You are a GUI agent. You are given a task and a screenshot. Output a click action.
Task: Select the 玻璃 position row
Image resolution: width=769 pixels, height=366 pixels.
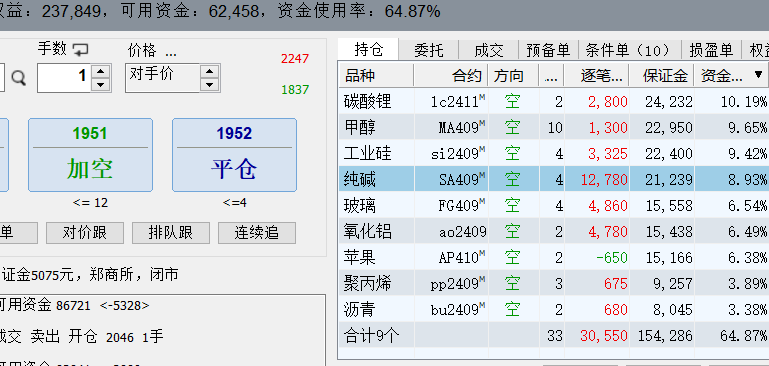(x=554, y=205)
